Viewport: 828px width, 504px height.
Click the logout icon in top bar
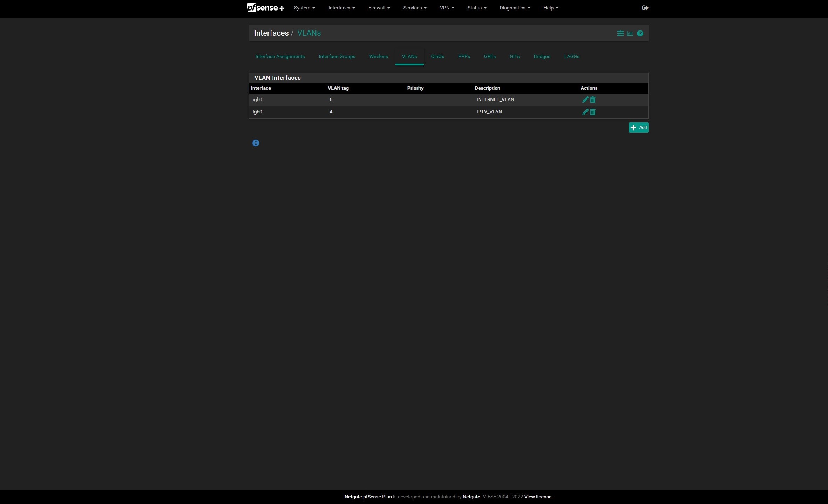click(645, 8)
